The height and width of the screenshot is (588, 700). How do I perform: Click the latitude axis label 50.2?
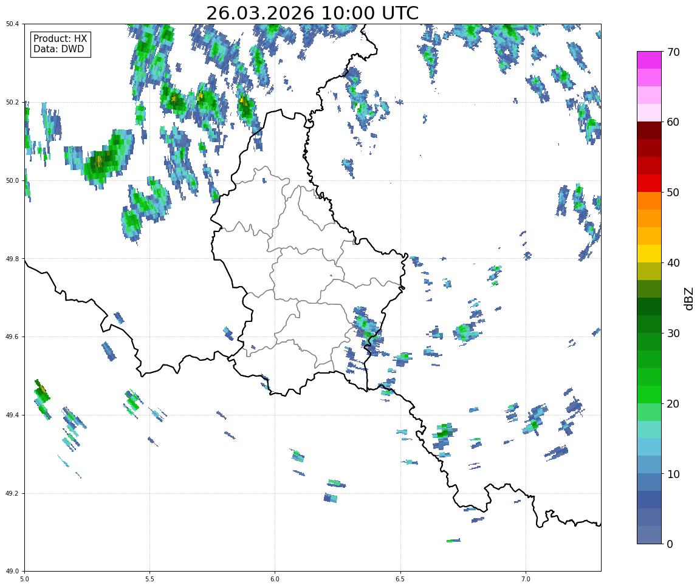pyautogui.click(x=13, y=102)
